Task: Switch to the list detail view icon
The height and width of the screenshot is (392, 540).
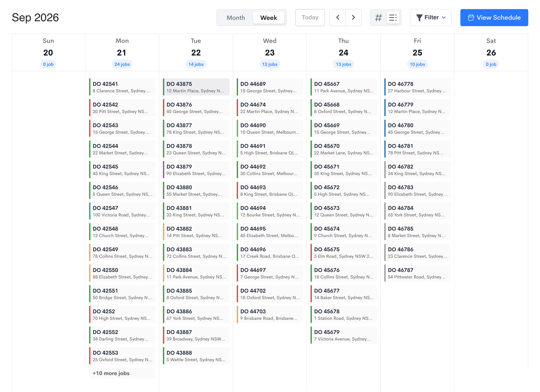Action: tap(393, 17)
